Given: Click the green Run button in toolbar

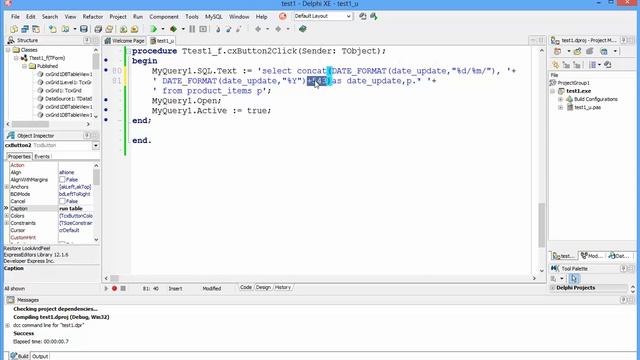Looking at the screenshot, I should click(x=153, y=29).
